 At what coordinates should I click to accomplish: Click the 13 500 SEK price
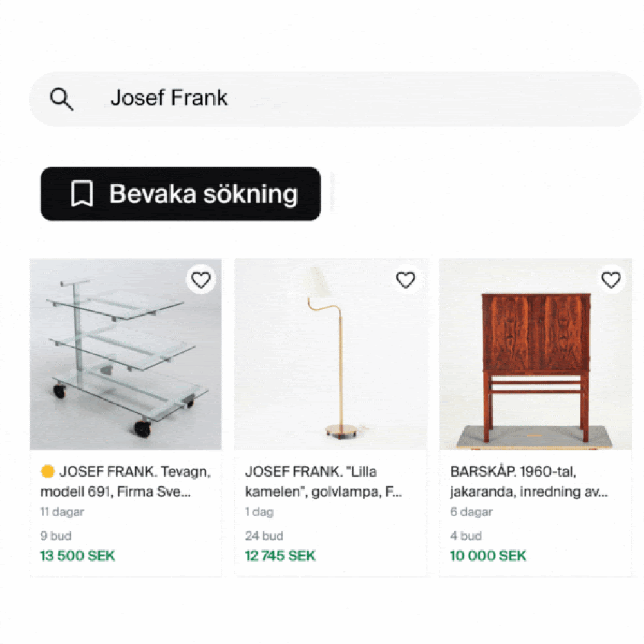[77, 556]
